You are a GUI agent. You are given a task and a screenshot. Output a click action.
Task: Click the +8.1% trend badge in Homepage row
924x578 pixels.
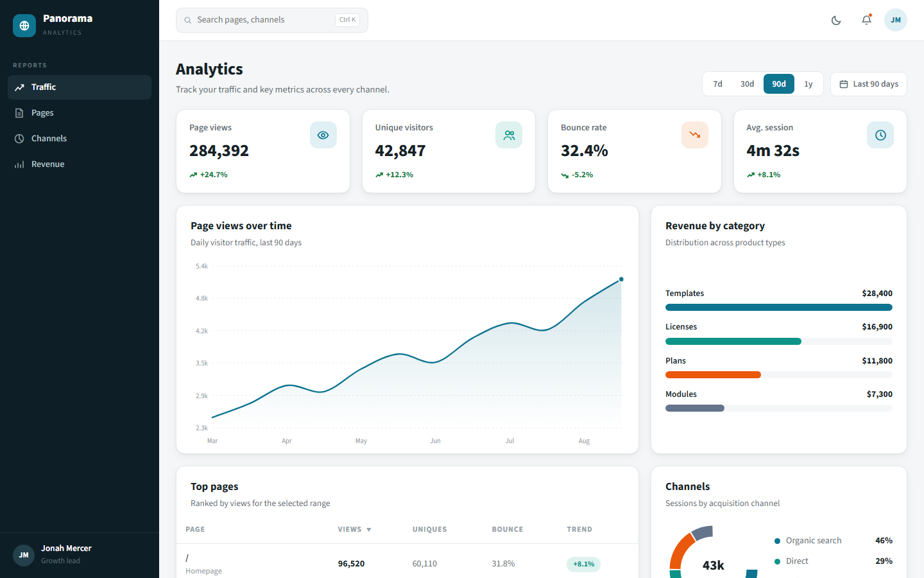tap(583, 564)
